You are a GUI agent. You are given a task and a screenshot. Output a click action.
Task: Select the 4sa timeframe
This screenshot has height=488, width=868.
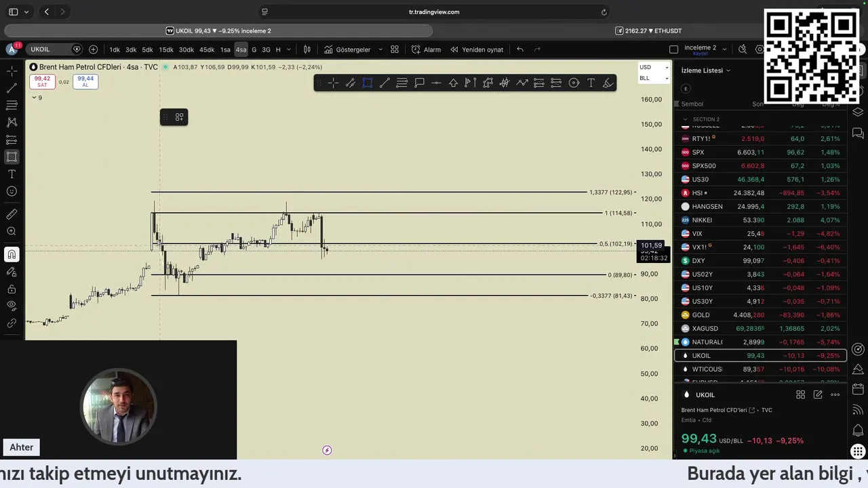click(241, 49)
